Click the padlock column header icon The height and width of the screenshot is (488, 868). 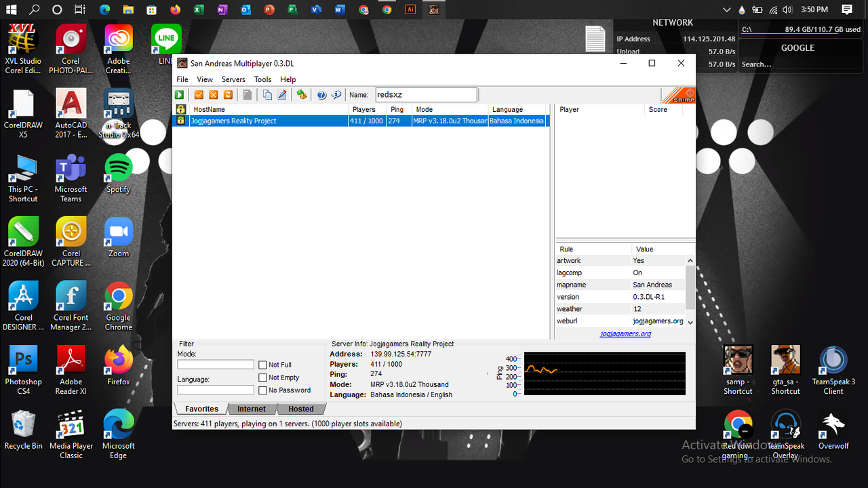181,109
